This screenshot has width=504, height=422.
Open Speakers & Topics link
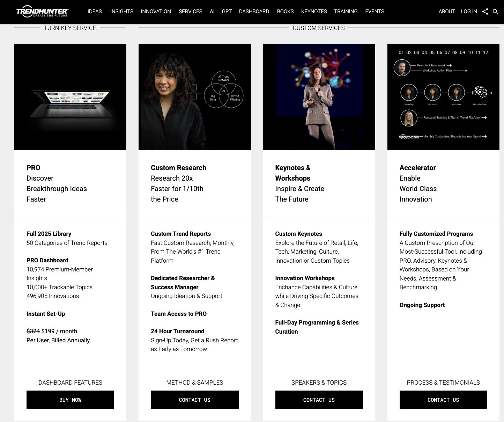(319, 383)
